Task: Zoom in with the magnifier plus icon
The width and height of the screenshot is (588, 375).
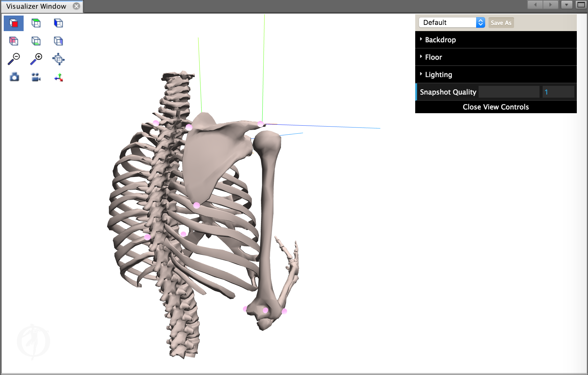Action: point(36,58)
